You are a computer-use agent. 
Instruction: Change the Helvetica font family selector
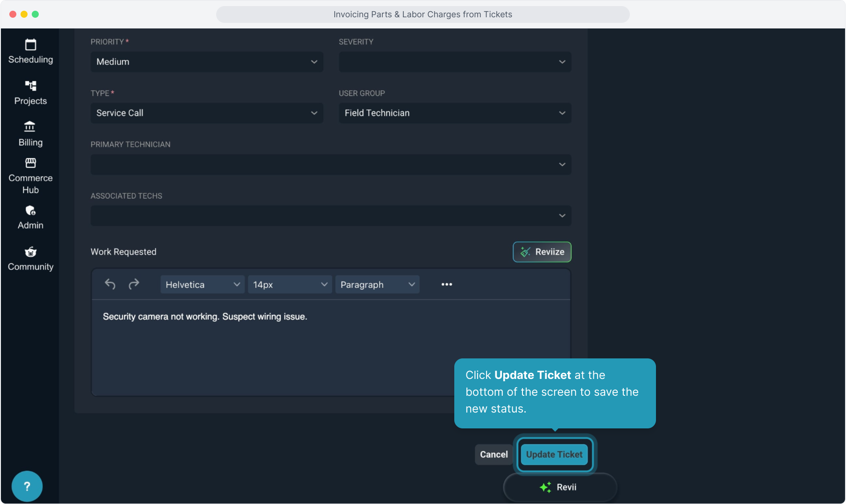tap(202, 285)
